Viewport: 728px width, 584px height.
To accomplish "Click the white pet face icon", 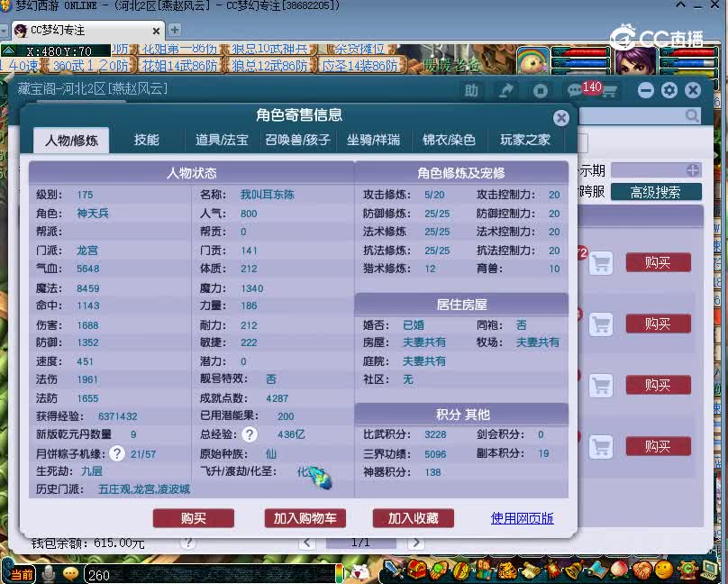I will tap(359, 571).
